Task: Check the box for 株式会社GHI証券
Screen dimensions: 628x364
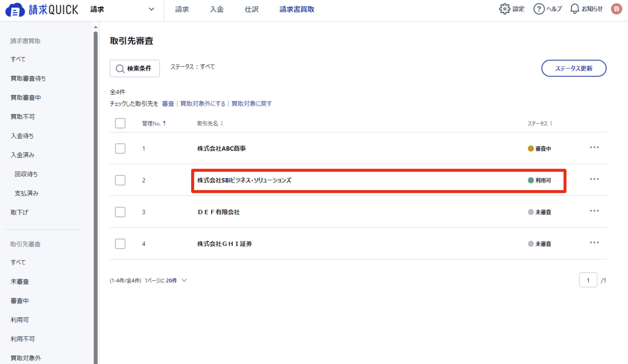Action: (x=120, y=244)
